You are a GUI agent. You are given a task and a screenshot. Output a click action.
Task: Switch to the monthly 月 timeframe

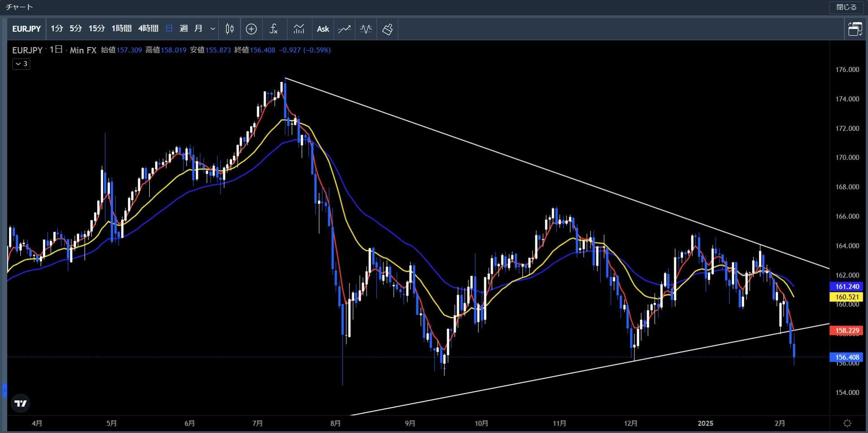(x=198, y=29)
